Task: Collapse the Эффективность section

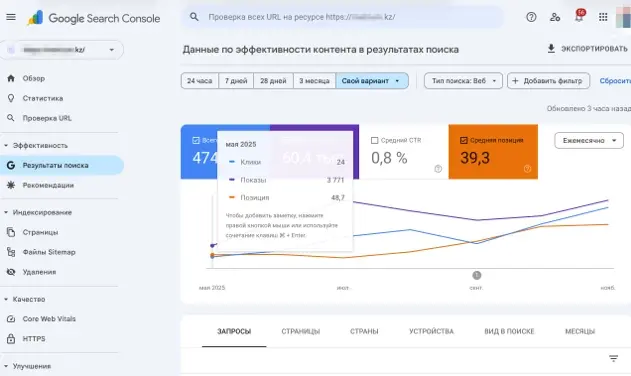Action: coord(6,145)
